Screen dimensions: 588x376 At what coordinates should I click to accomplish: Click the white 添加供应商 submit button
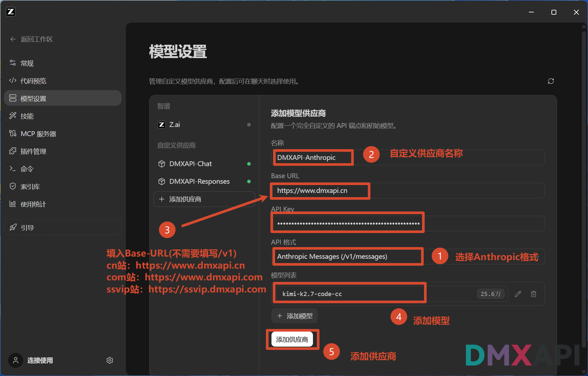(x=292, y=339)
